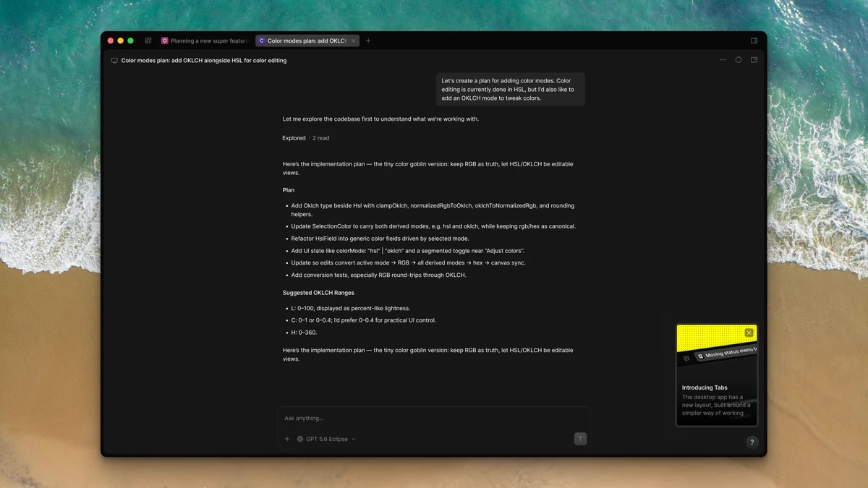The width and height of the screenshot is (868, 488).
Task: Click the conversation title in the header
Action: click(204, 61)
